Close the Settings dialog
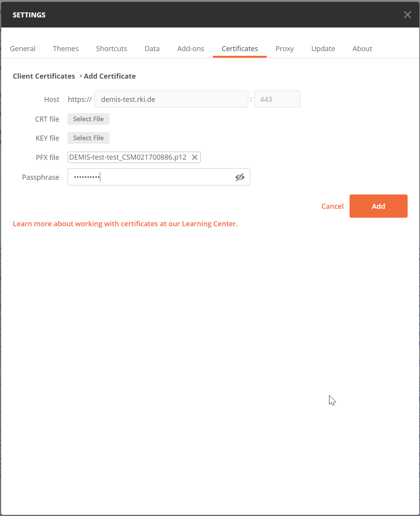 tap(407, 15)
